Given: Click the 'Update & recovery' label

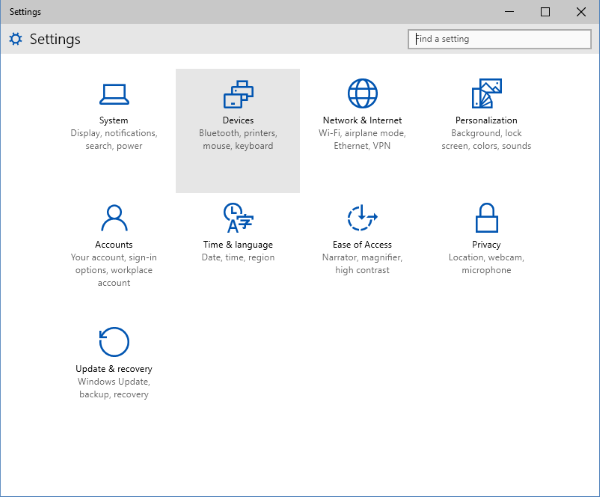Looking at the screenshot, I should 114,369.
